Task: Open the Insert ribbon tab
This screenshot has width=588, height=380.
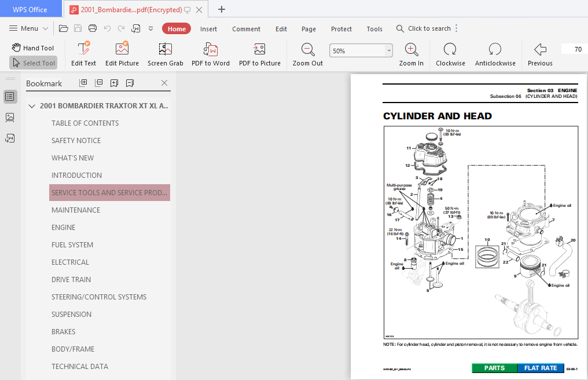Action: (208, 29)
